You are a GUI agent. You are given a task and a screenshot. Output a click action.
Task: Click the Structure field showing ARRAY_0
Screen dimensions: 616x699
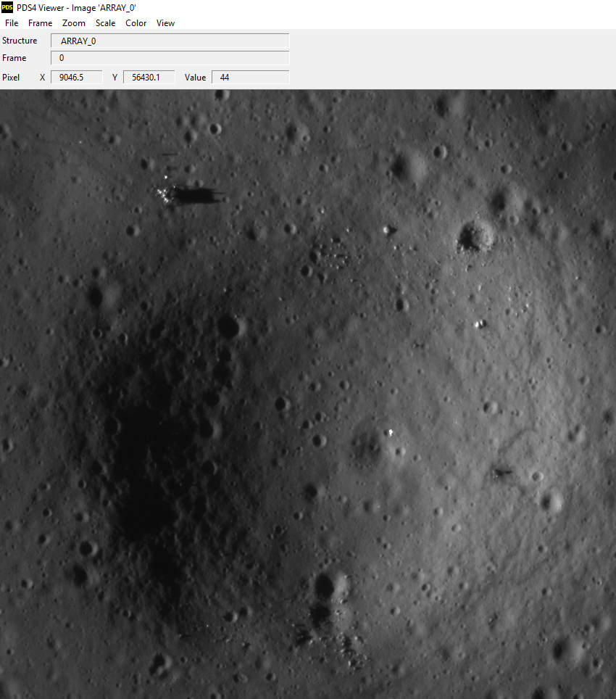[170, 41]
